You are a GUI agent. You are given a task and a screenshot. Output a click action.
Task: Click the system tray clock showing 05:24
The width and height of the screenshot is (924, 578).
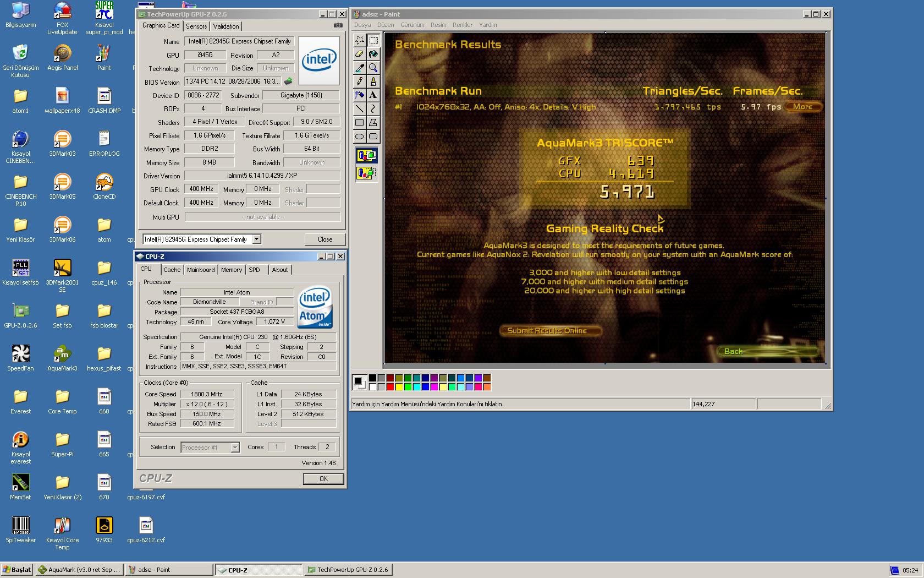pos(910,570)
